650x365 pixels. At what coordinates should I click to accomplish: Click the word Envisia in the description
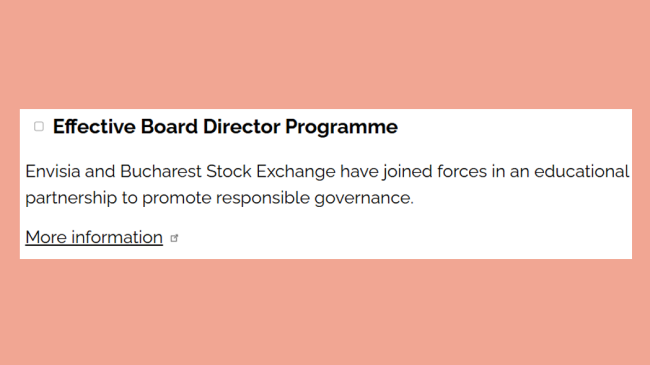pos(53,171)
